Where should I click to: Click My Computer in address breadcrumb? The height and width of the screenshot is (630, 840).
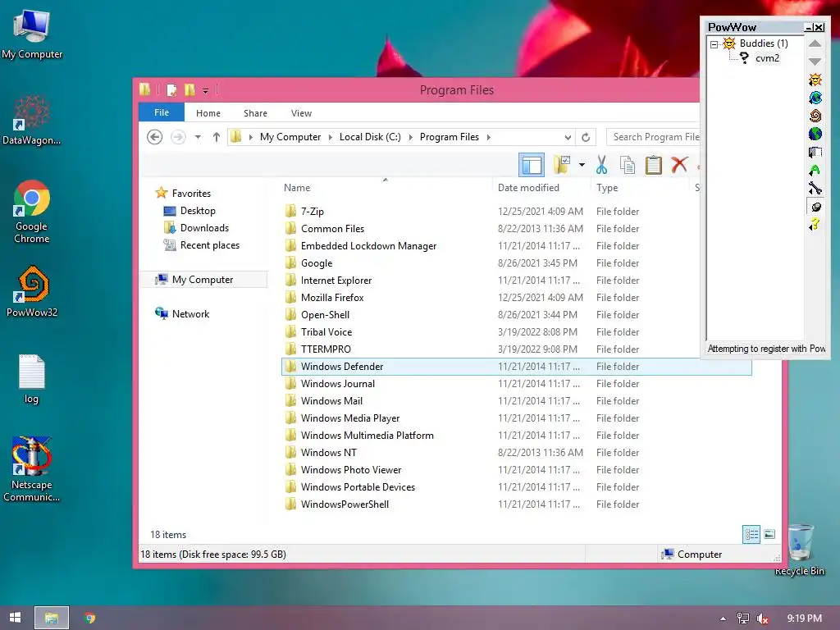[x=290, y=137]
